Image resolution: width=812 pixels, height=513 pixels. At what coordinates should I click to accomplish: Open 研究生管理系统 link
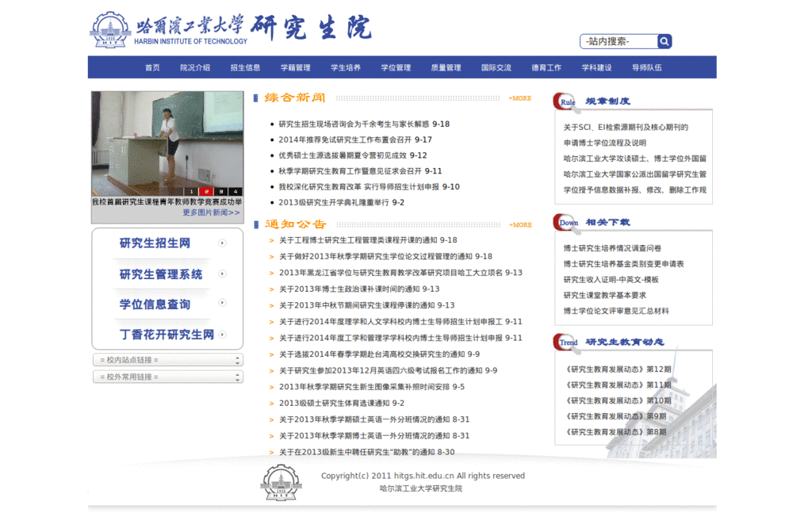(161, 274)
